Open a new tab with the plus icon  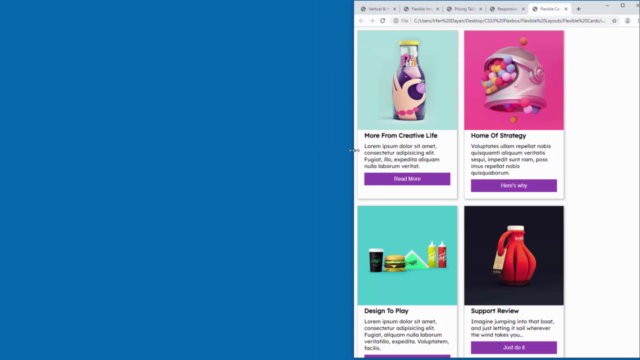[x=578, y=9]
